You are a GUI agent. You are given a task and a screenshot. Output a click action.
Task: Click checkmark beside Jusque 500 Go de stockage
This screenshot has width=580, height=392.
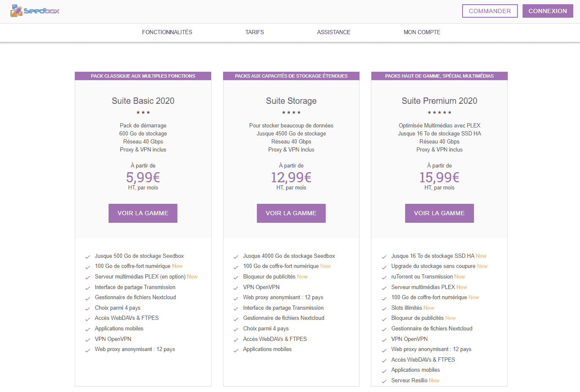(x=87, y=257)
